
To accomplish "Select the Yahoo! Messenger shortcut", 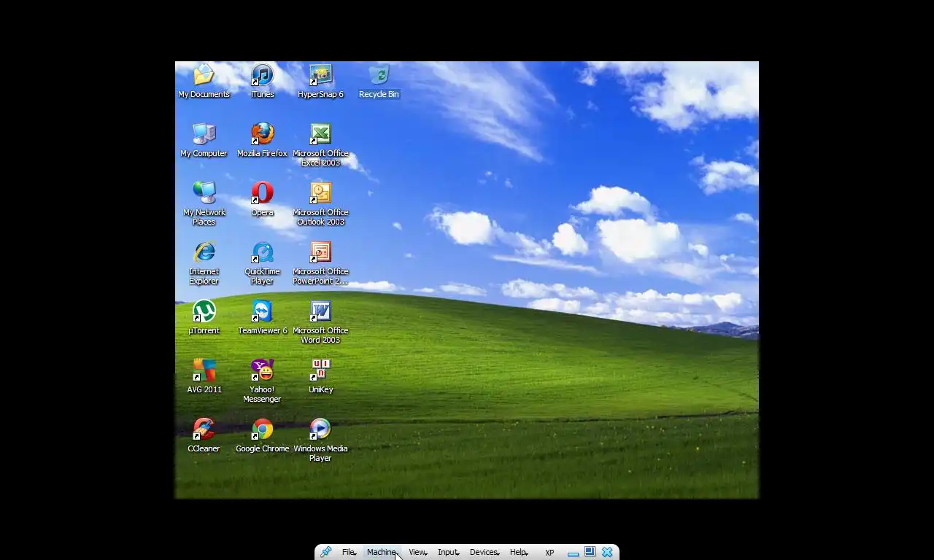I will point(262,381).
